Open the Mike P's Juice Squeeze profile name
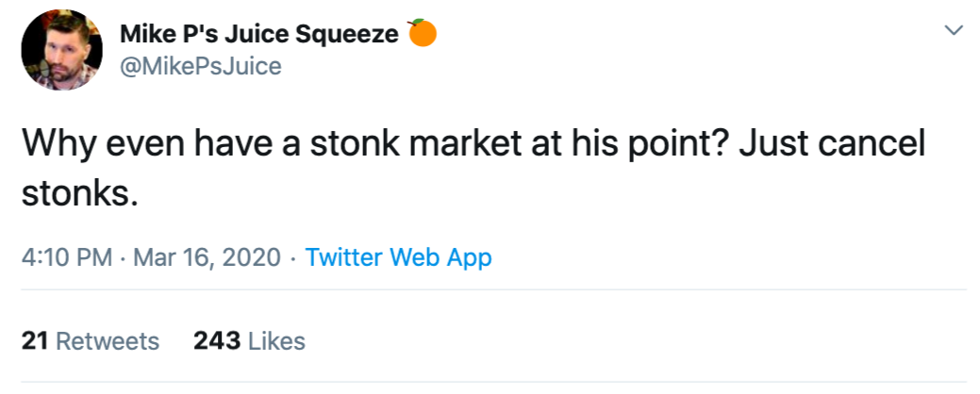The width and height of the screenshot is (980, 394). coord(258,35)
